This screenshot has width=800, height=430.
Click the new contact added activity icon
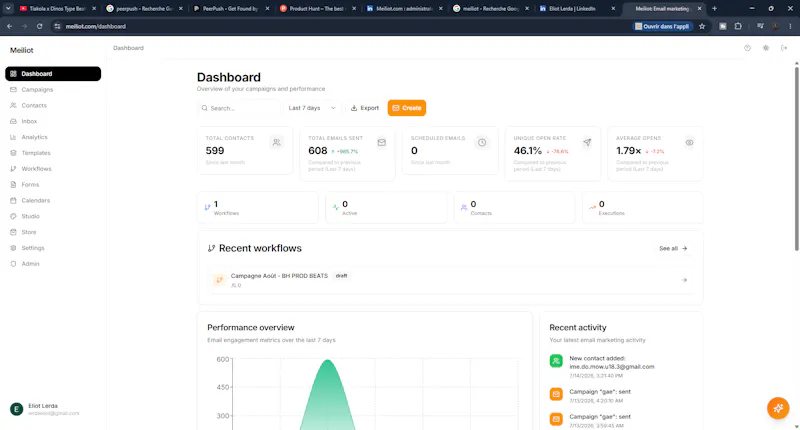point(556,361)
